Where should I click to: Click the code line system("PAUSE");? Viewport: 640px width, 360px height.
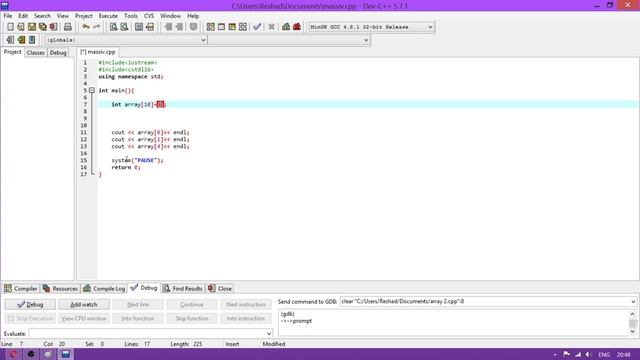click(137, 160)
